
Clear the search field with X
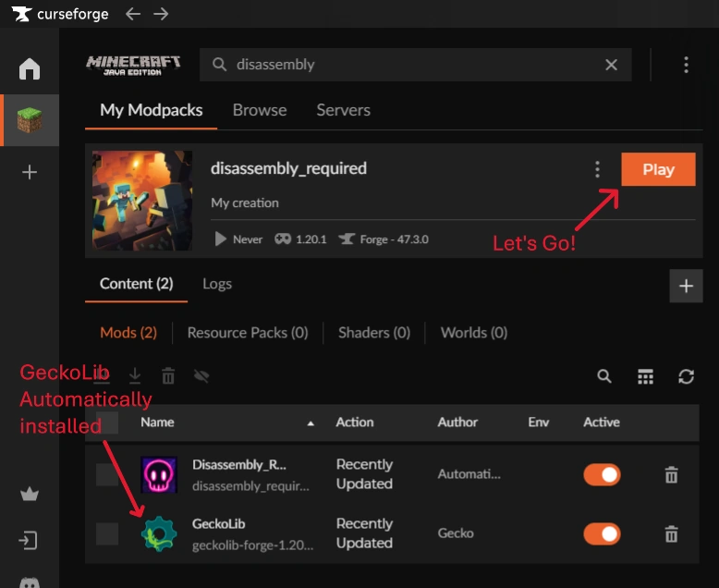pyautogui.click(x=611, y=65)
